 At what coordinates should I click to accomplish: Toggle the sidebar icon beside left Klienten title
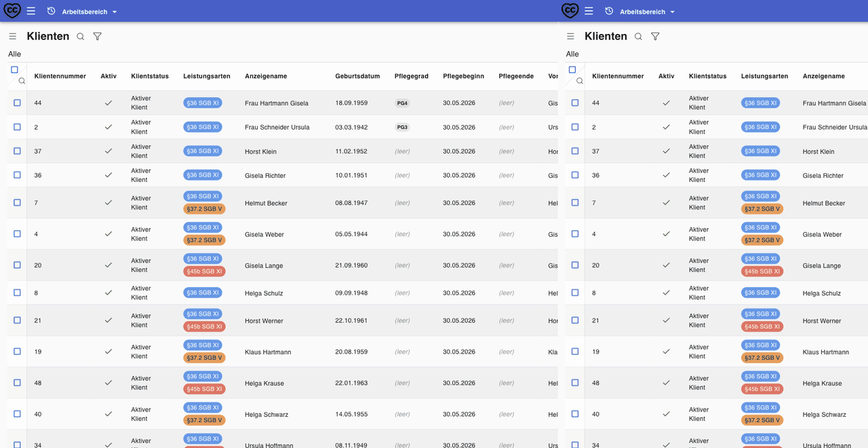pos(13,37)
